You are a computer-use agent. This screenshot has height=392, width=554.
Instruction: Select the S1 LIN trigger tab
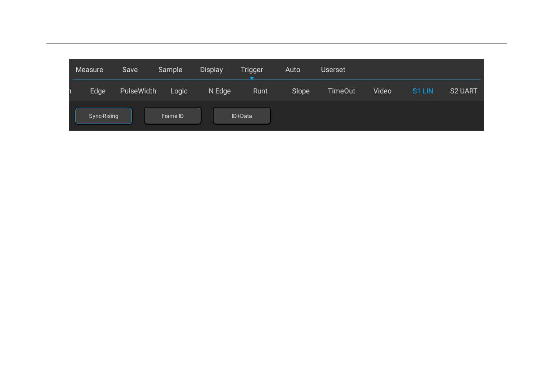[423, 91]
